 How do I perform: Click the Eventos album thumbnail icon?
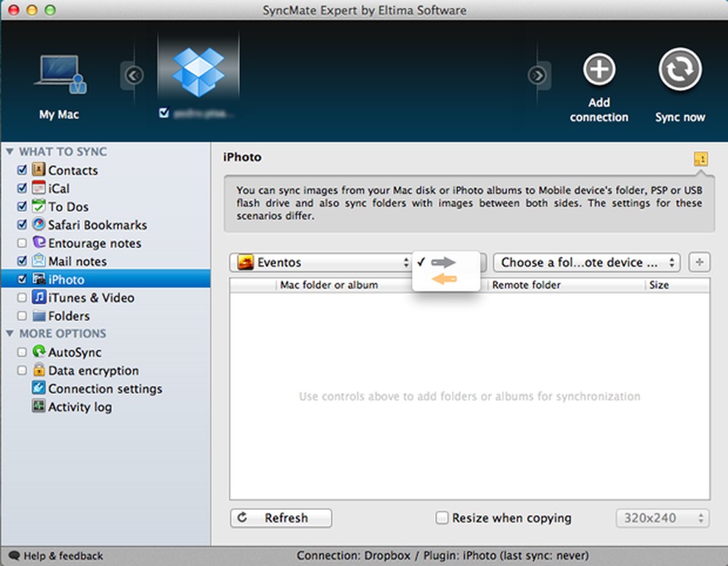click(245, 262)
